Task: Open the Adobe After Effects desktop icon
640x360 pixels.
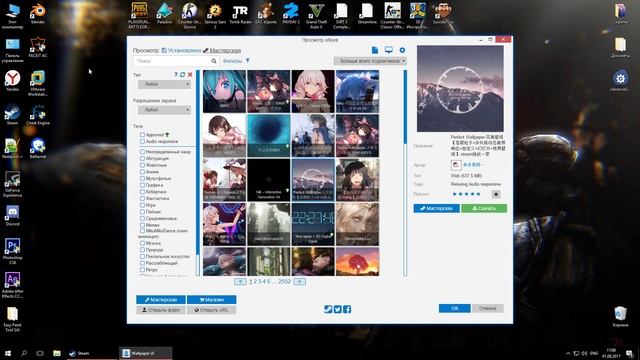Action: point(12,285)
